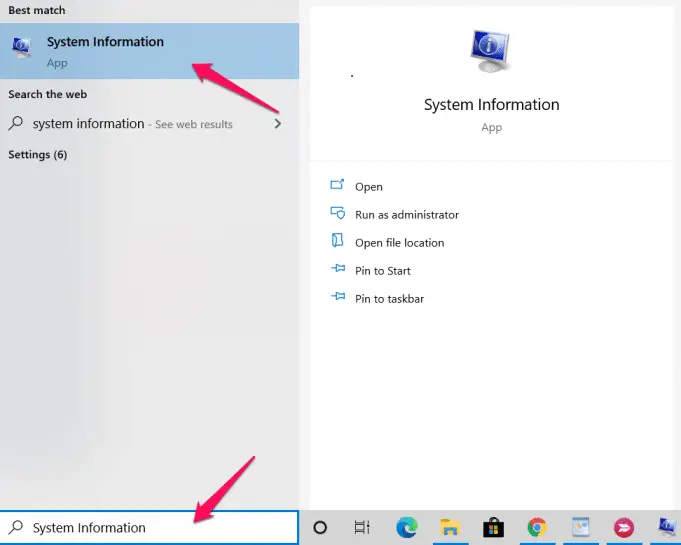This screenshot has width=681, height=545.
Task: Select Open in the right pane
Action: point(368,187)
